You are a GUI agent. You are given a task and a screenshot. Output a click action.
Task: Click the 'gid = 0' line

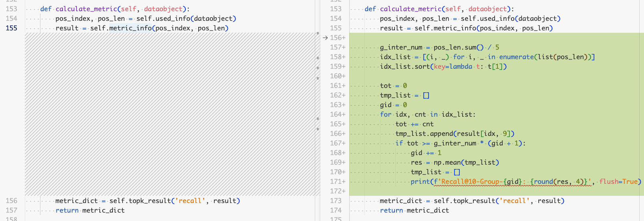pos(394,105)
